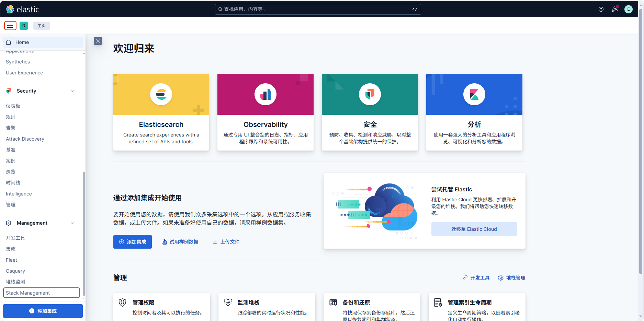Click 迁移至 Elastic Cloud button
This screenshot has height=321, width=644.
474,229
